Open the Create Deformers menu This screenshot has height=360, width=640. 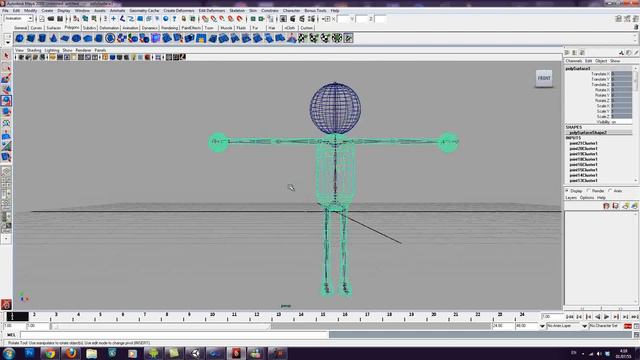click(179, 11)
